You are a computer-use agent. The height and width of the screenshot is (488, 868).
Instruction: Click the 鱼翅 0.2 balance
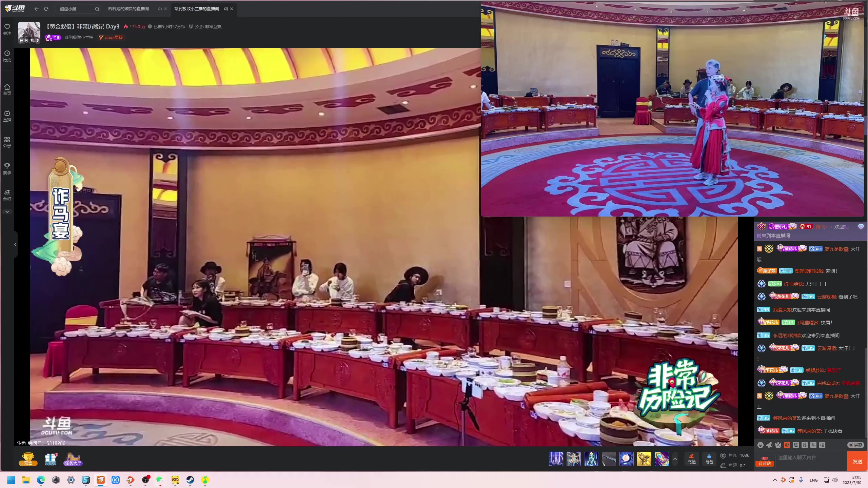click(x=733, y=466)
